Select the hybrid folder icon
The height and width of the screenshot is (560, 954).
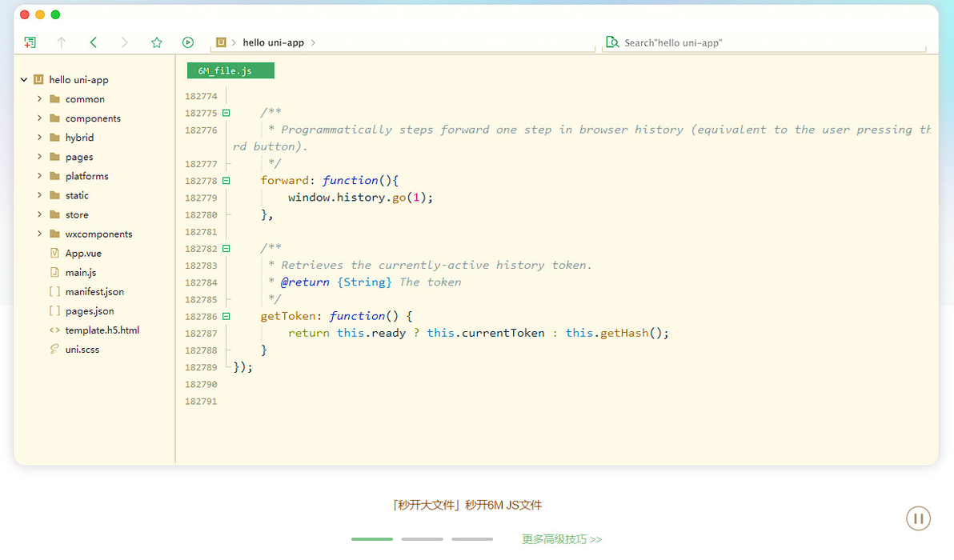coord(54,138)
